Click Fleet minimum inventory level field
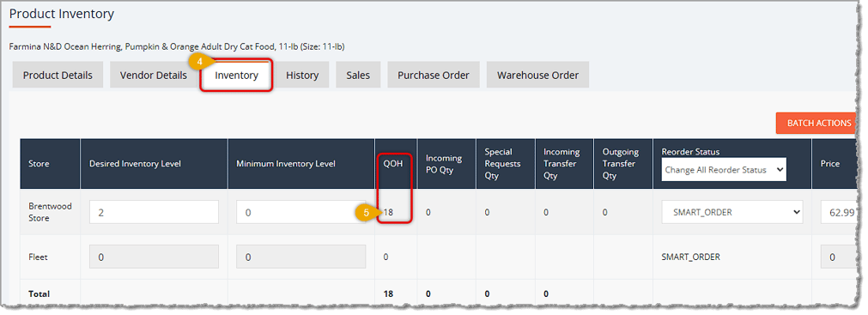The image size is (868, 315). coord(300,257)
